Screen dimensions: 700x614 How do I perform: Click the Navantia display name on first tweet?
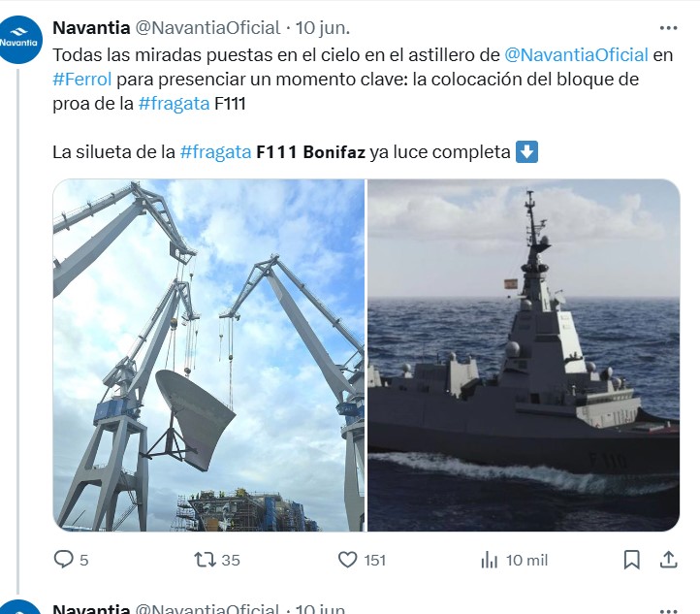pos(91,28)
